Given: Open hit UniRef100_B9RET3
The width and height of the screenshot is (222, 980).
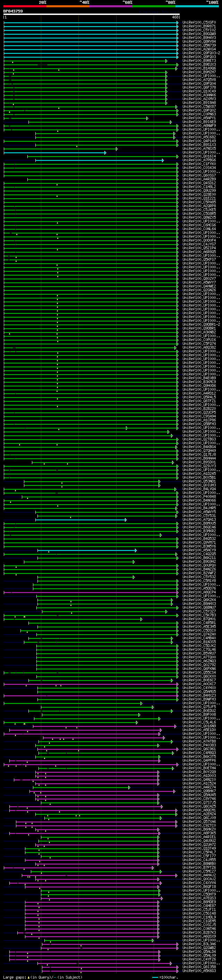Looking at the screenshot, I should pyautogui.click(x=199, y=60).
